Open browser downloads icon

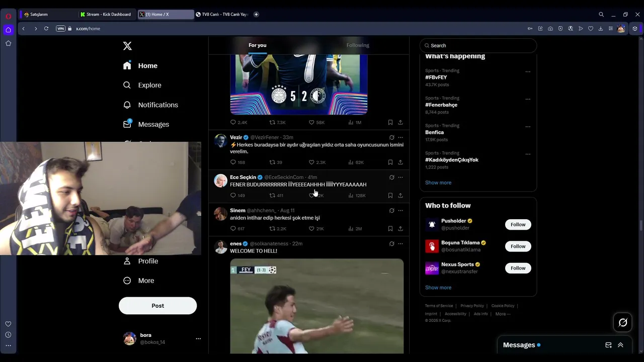click(x=601, y=29)
